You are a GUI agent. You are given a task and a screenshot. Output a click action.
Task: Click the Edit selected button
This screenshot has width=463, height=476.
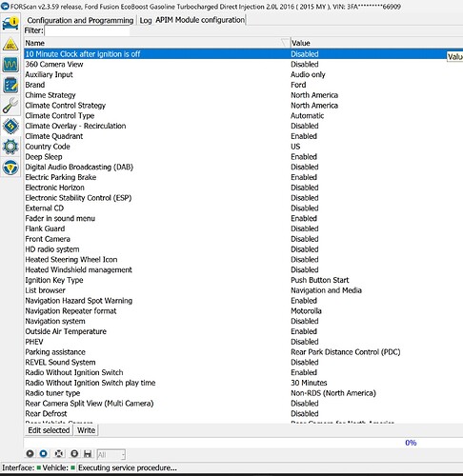click(49, 430)
